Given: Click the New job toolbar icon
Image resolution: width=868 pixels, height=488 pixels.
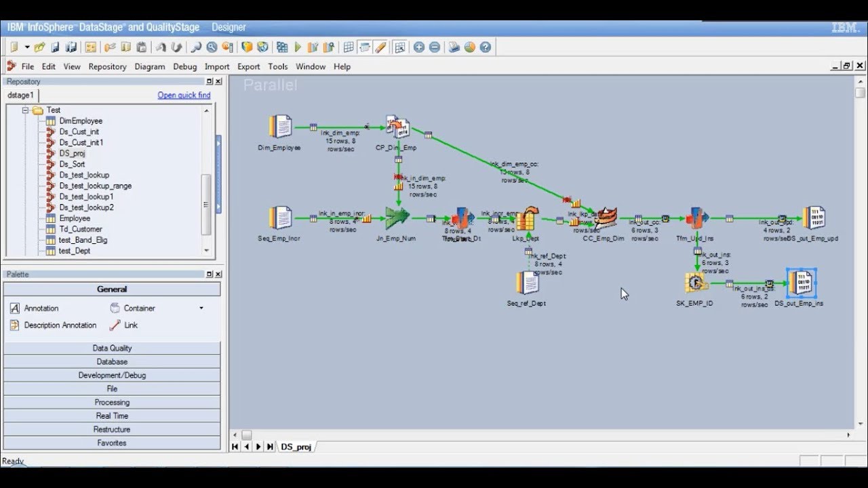Looking at the screenshot, I should 14,47.
